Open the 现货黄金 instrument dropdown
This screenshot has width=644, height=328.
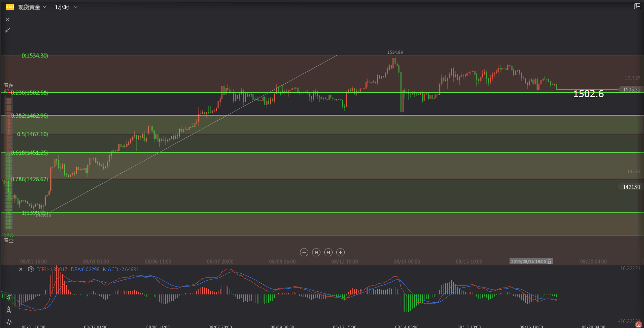point(32,7)
